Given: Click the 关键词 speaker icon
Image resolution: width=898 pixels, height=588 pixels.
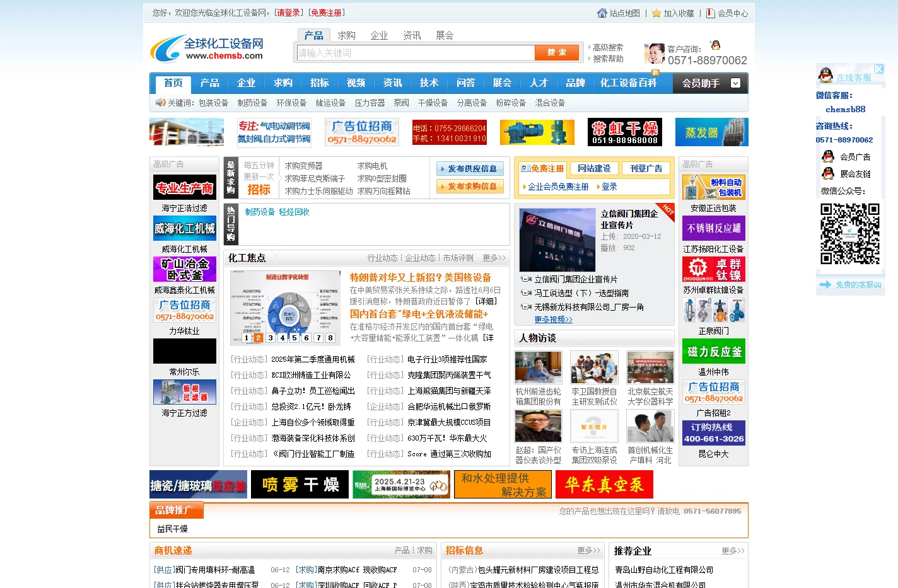Looking at the screenshot, I should click(x=160, y=103).
